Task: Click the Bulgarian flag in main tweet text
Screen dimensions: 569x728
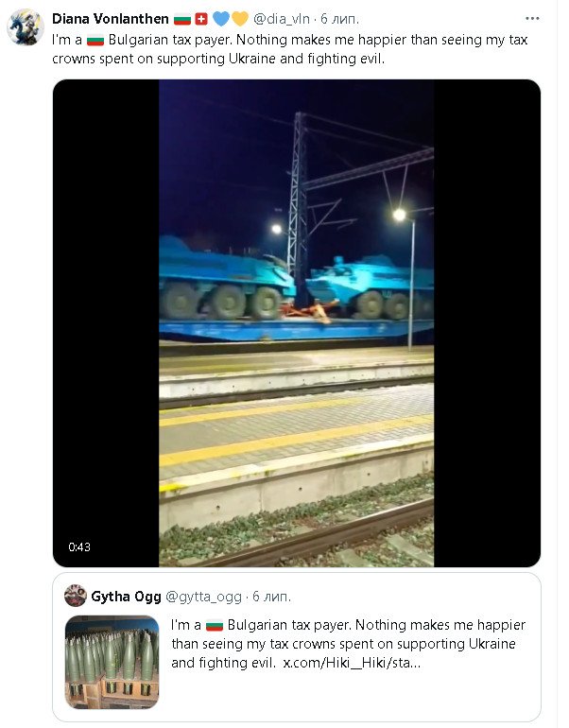Action: [95, 40]
